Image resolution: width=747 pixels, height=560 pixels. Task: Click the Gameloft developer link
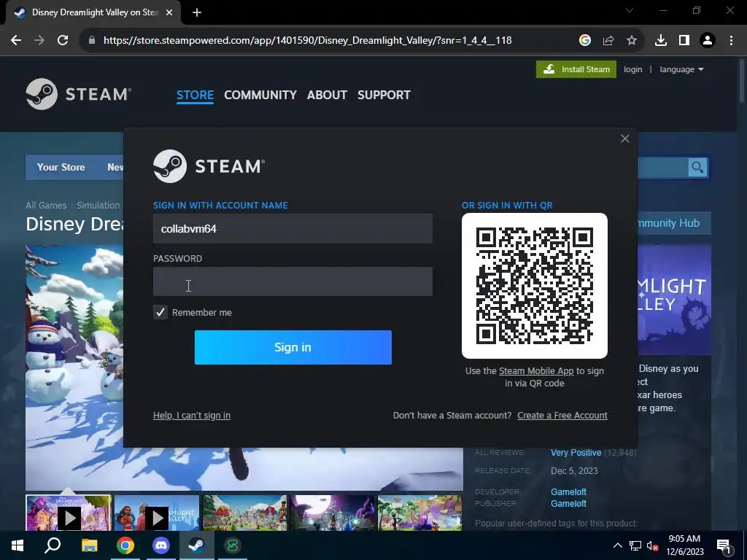(x=568, y=492)
